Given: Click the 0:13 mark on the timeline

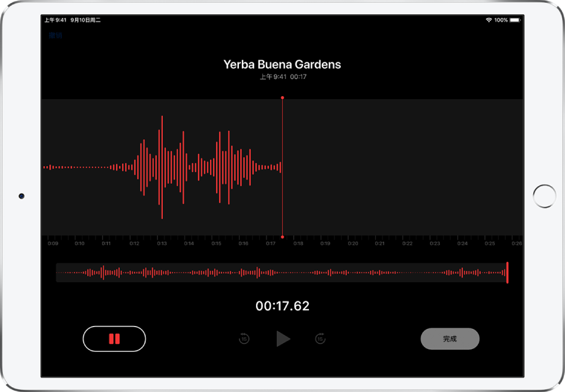Looking at the screenshot, I should [162, 243].
